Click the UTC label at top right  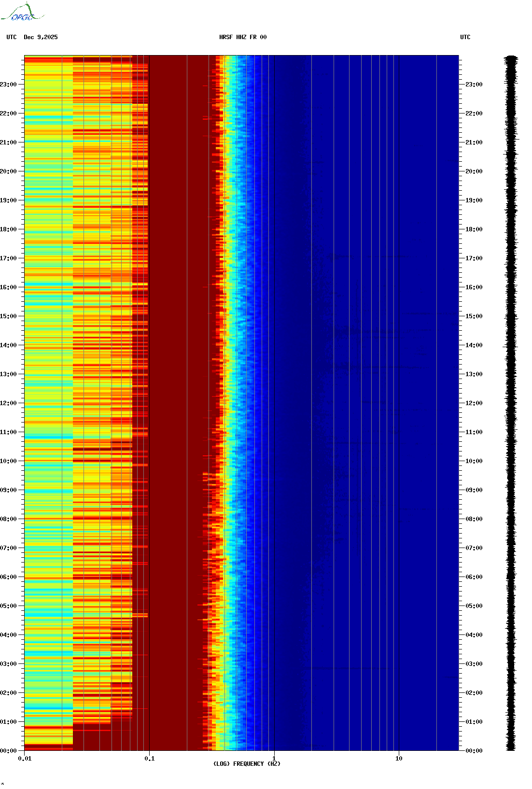[465, 37]
